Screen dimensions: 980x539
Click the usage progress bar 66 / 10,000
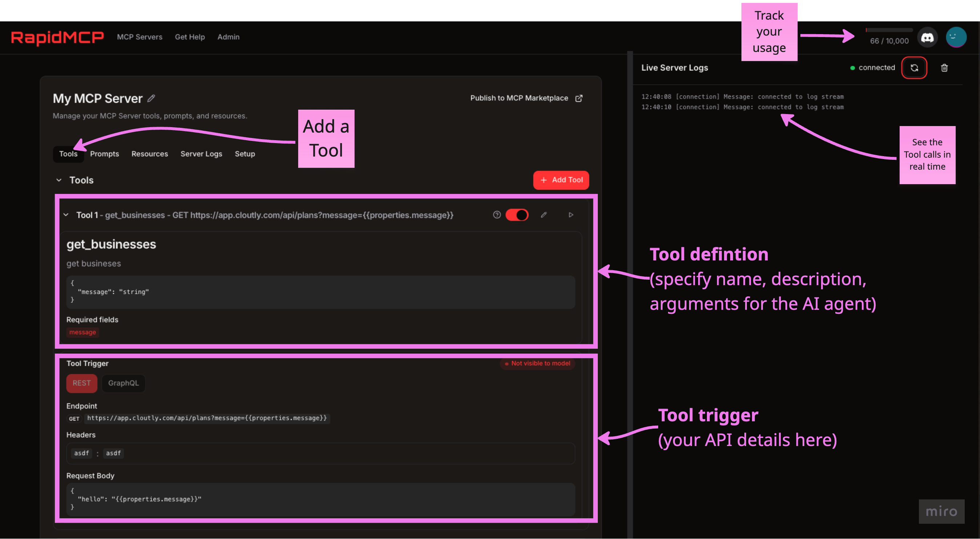point(889,31)
